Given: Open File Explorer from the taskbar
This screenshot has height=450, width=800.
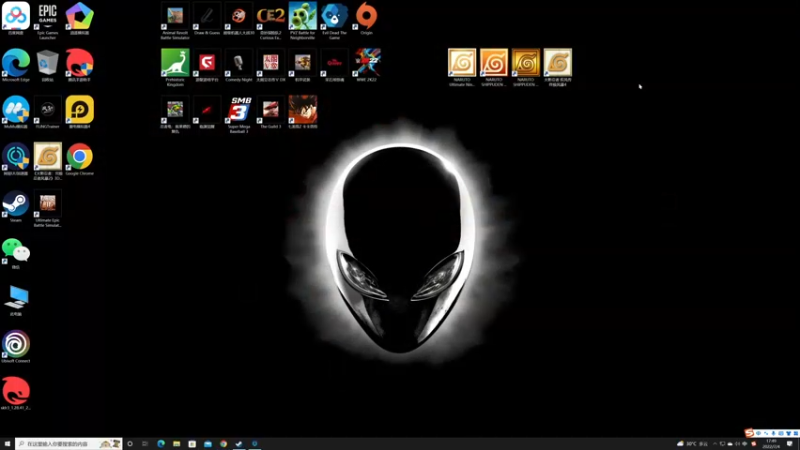Looking at the screenshot, I should point(177,444).
